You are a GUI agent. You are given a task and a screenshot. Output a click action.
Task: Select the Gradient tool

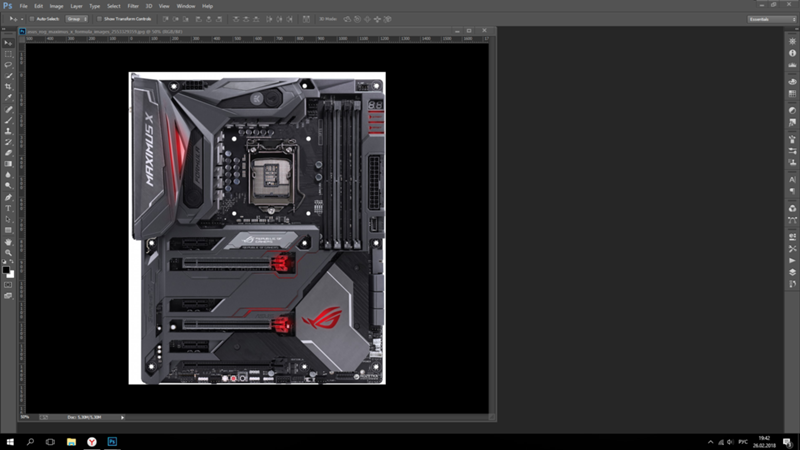8,164
